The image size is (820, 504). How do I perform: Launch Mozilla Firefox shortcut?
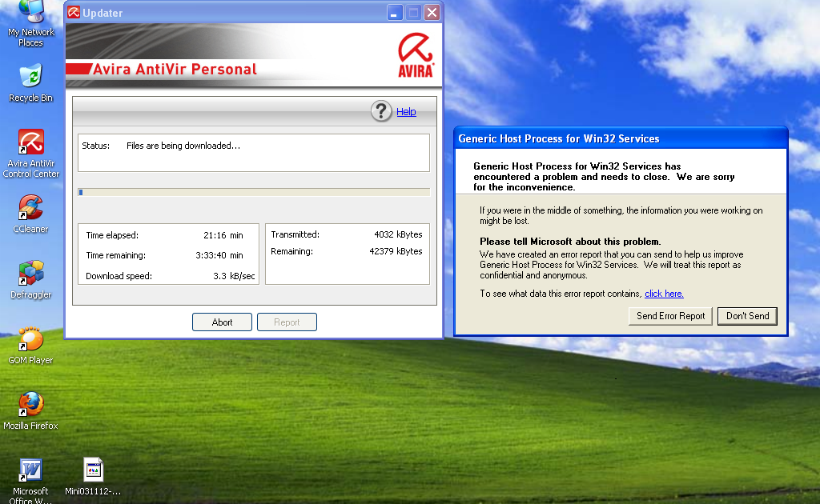pyautogui.click(x=31, y=411)
